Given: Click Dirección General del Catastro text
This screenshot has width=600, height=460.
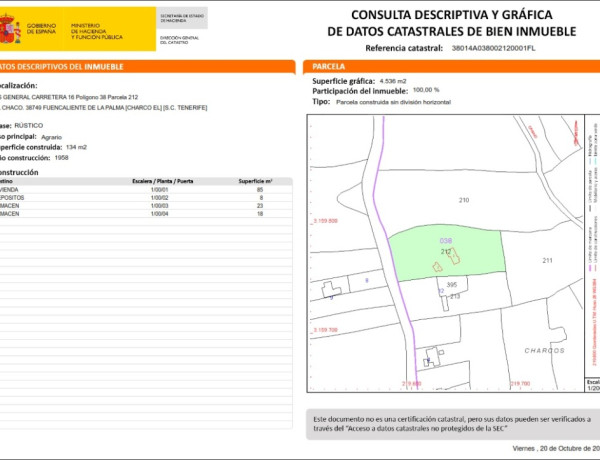Looking at the screenshot, I should 179,40.
